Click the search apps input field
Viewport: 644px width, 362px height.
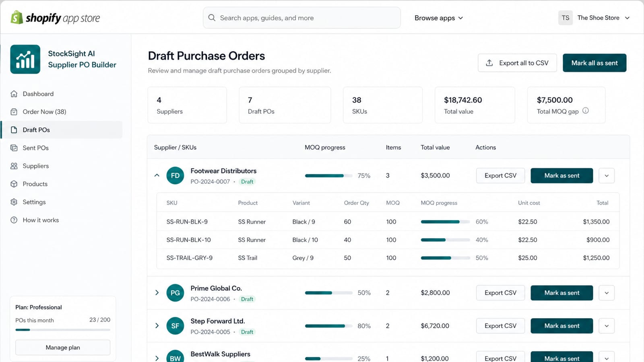tap(302, 18)
